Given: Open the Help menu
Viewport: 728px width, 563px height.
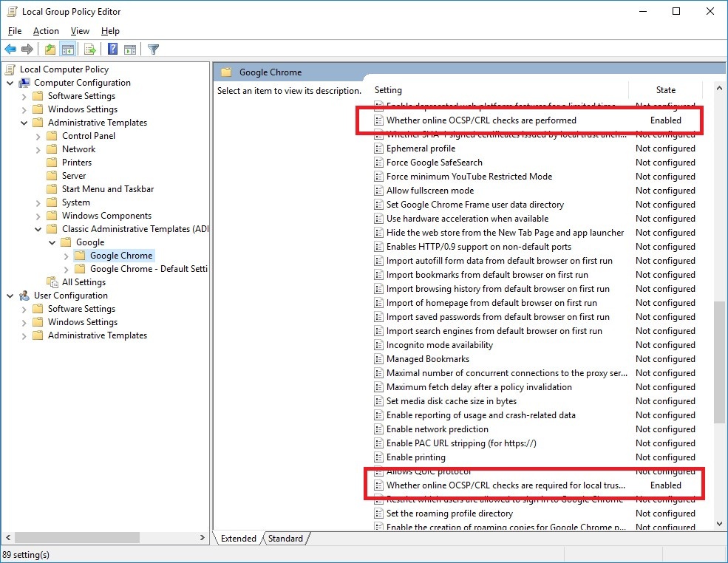Looking at the screenshot, I should point(111,31).
